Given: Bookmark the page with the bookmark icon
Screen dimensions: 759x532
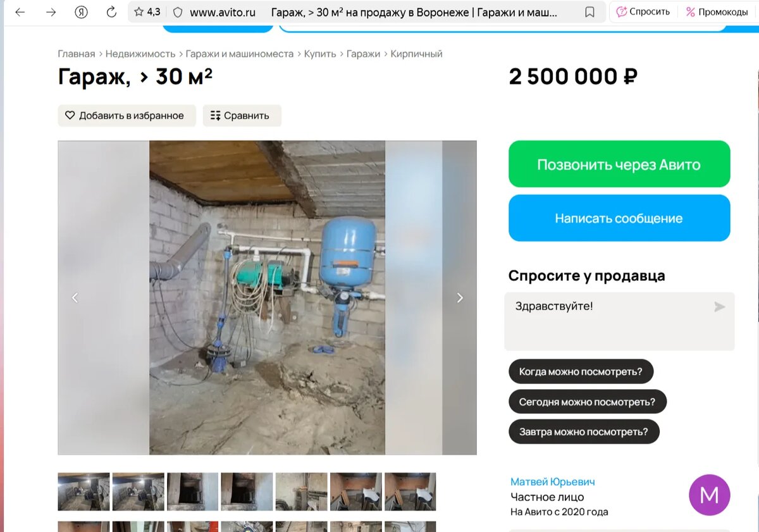Looking at the screenshot, I should point(589,12).
